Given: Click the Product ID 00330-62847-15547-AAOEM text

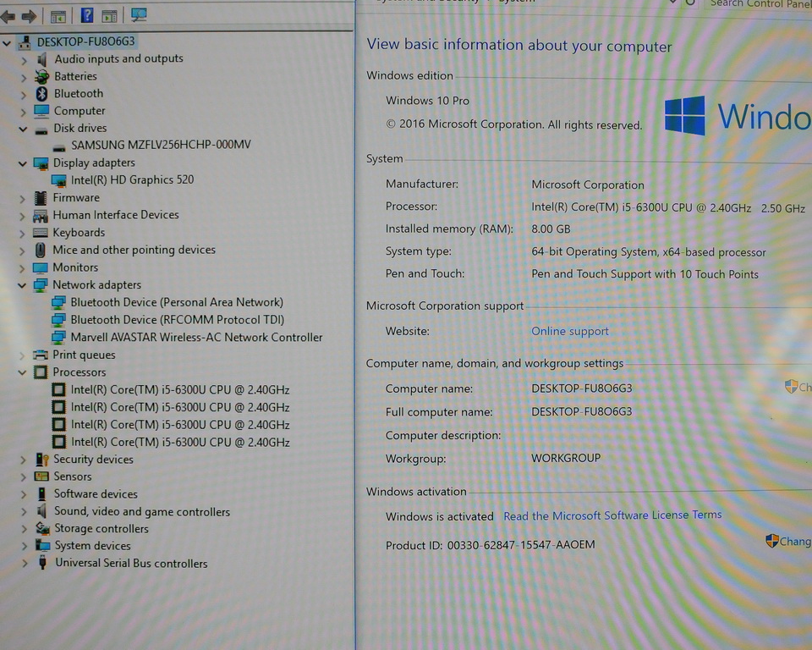Looking at the screenshot, I should tap(490, 545).
